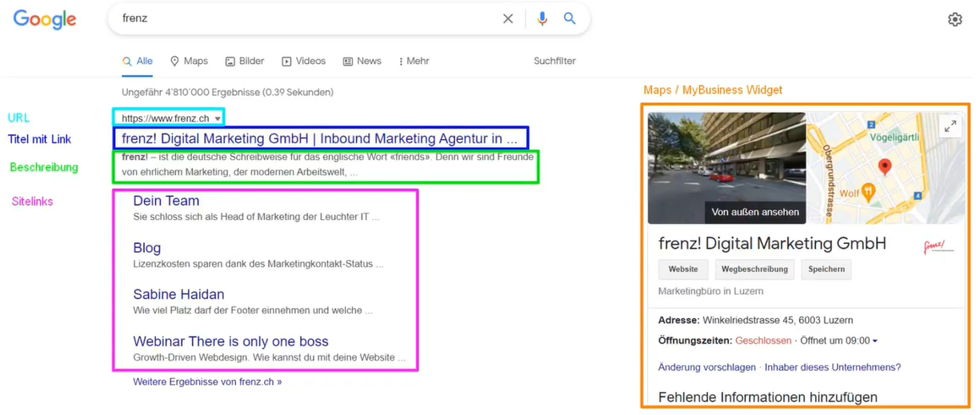The image size is (980, 415).
Task: Click the red location pin on map
Action: (x=885, y=167)
